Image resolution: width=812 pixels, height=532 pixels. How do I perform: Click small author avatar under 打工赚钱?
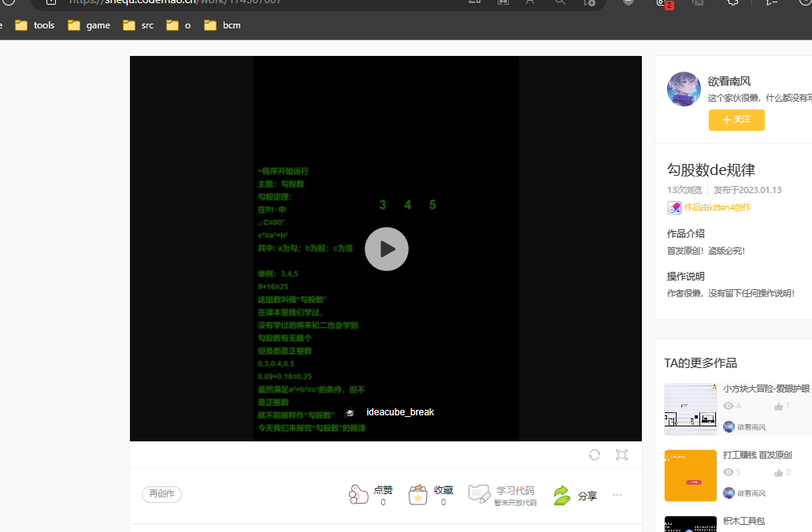[x=729, y=493]
